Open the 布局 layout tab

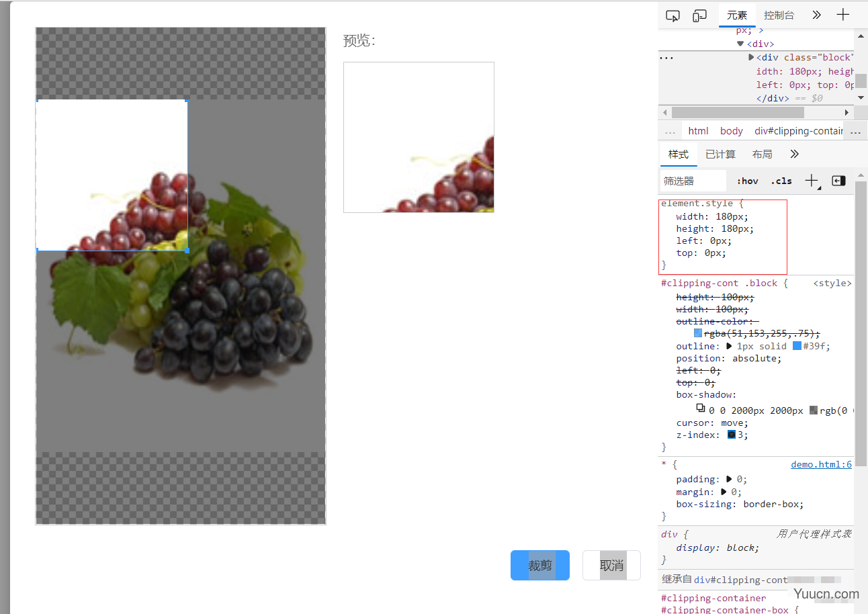tap(762, 154)
